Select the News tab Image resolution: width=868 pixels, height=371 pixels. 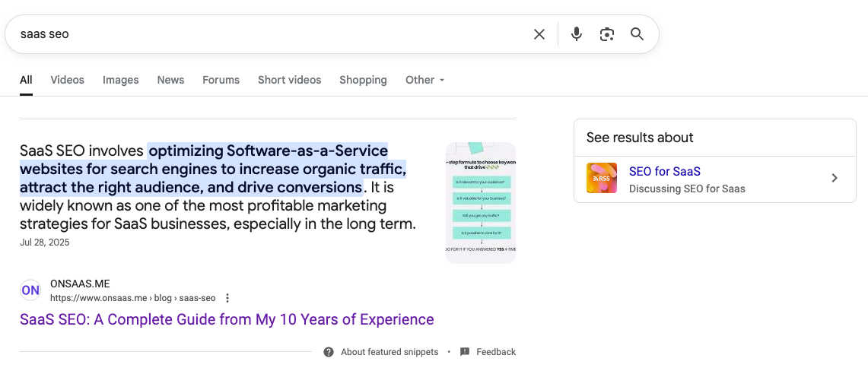click(170, 80)
